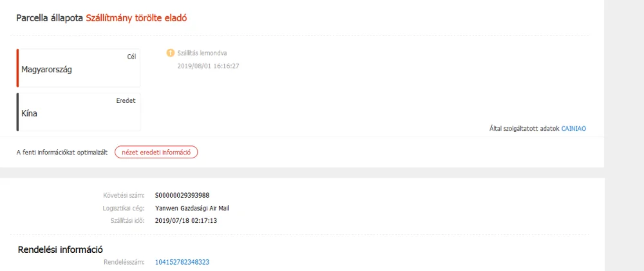
Task: Click the 'Rendelésszám:' field label
Action: pyautogui.click(x=124, y=262)
